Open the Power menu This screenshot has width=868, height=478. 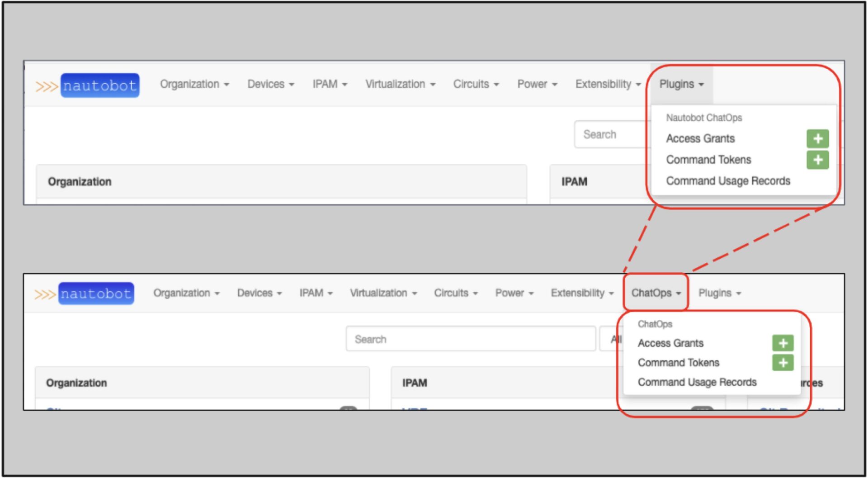[537, 84]
